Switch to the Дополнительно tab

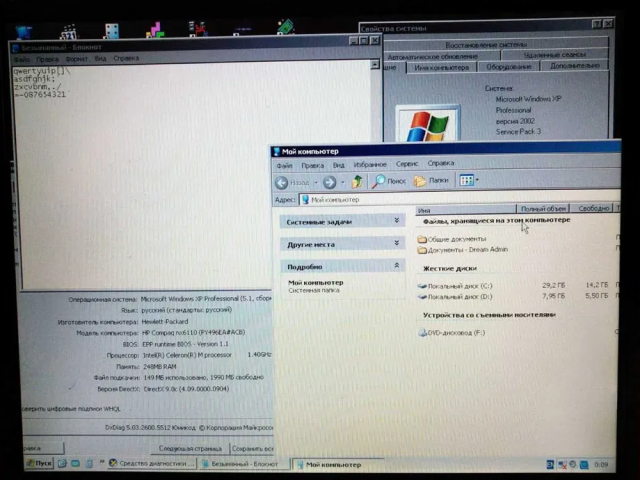click(575, 65)
